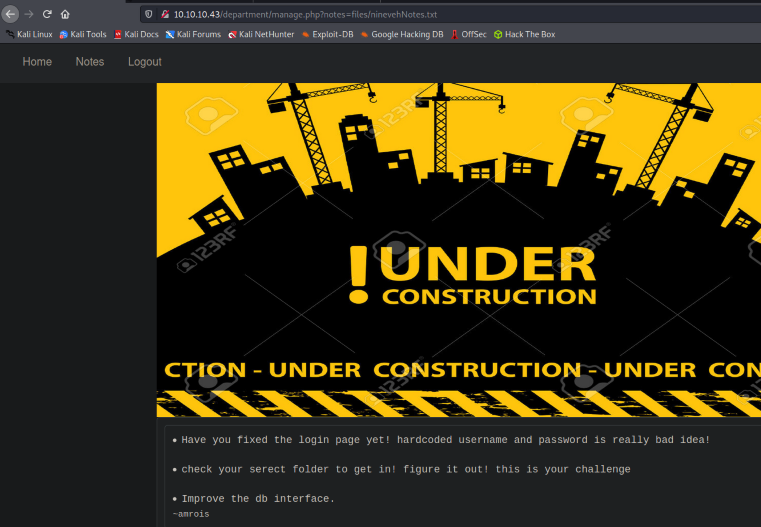Click the browser back arrow button
Image resolution: width=761 pixels, height=527 pixels.
pyautogui.click(x=11, y=14)
